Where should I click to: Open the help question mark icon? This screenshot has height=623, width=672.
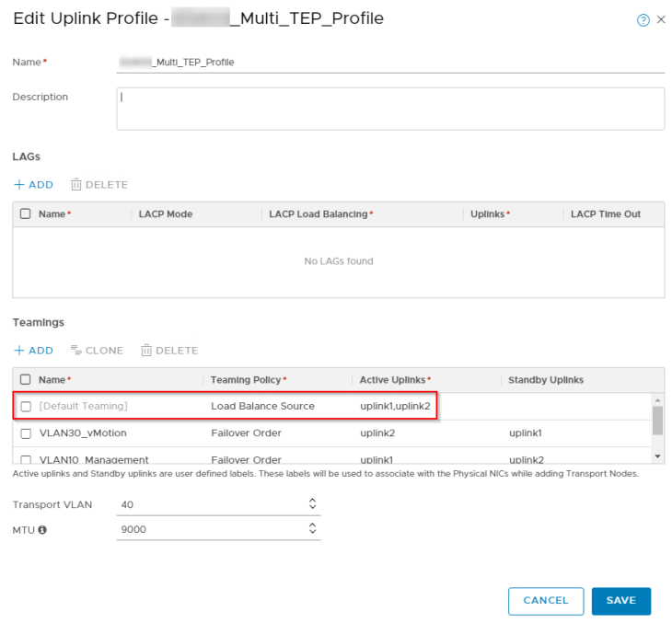pos(643,20)
